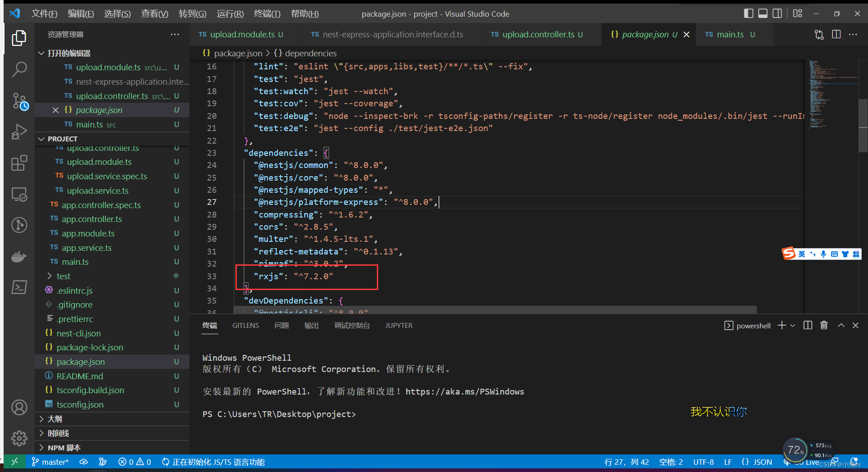
Task: Select package.json in the file tree
Action: tap(81, 361)
